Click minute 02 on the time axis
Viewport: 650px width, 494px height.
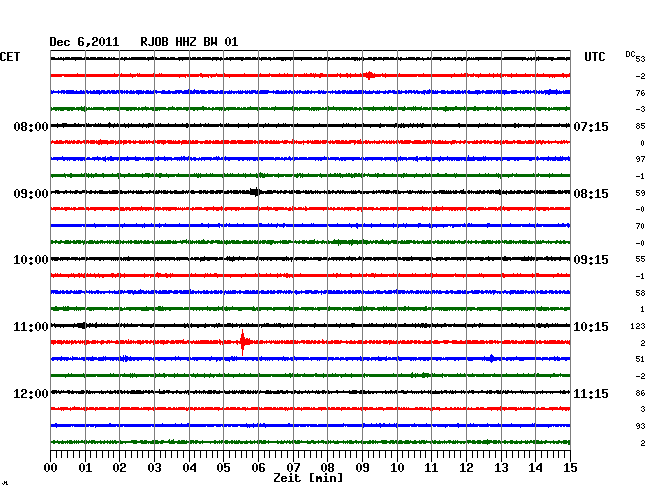(119, 468)
